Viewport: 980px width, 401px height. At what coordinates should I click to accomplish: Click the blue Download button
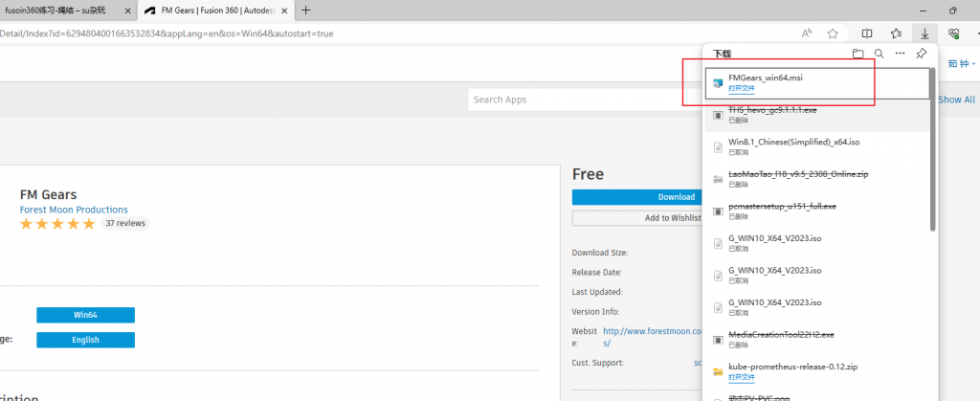(x=636, y=197)
